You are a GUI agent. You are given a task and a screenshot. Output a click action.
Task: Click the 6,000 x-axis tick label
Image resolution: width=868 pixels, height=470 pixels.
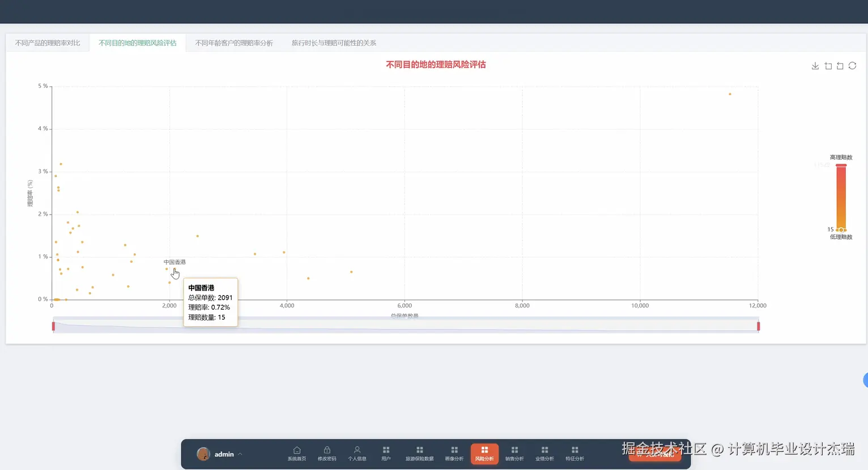405,306
